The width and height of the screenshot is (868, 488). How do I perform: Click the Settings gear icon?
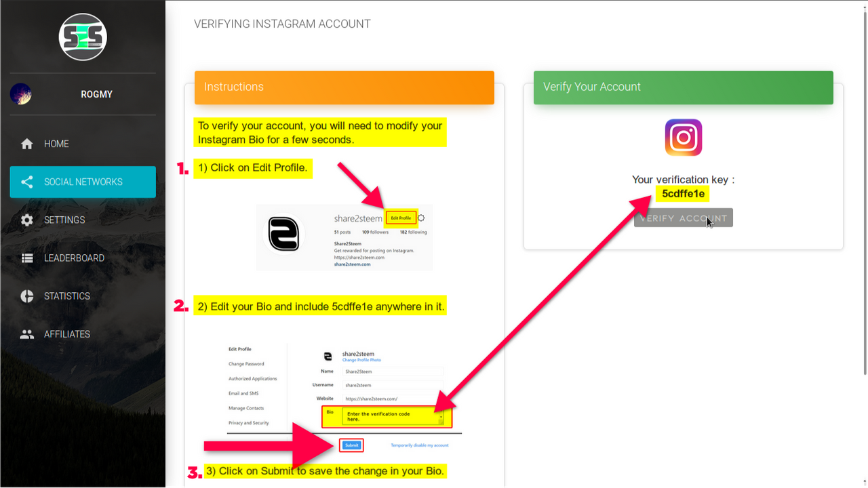27,220
